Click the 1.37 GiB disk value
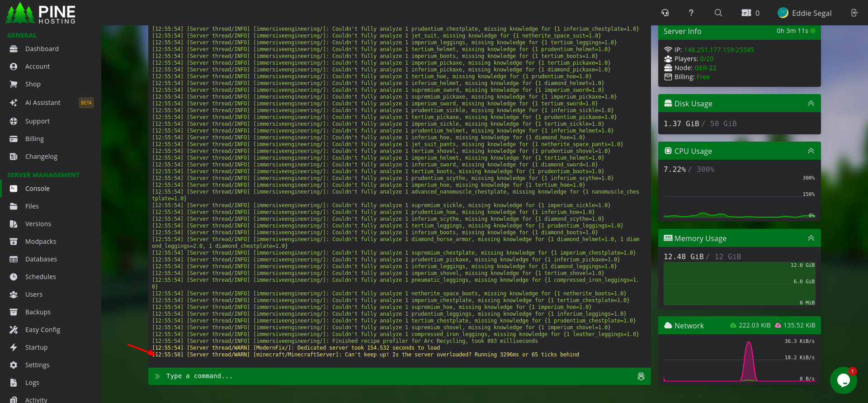The image size is (868, 403). pyautogui.click(x=681, y=124)
